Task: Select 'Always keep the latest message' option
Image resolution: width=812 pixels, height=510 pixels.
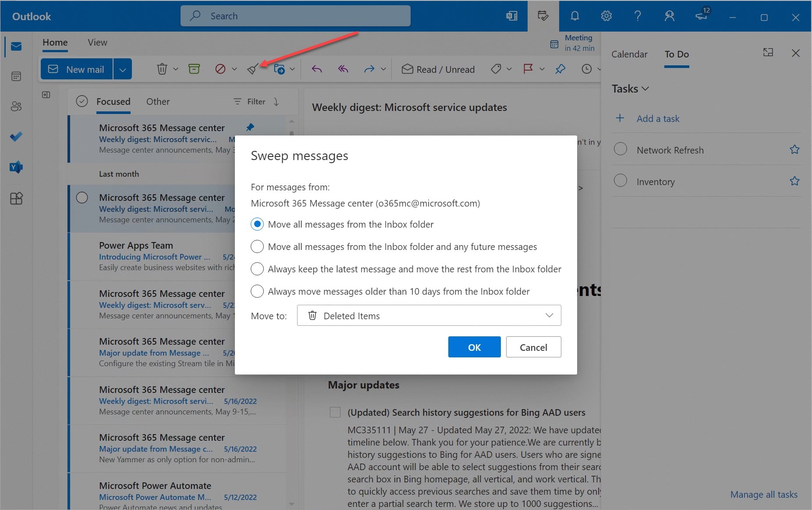Action: click(257, 269)
